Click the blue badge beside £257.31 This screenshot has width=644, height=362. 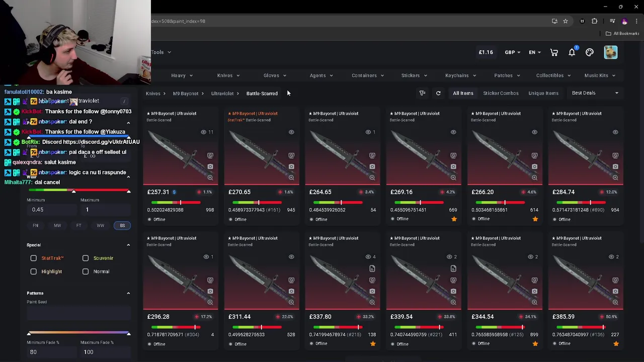[x=174, y=192]
